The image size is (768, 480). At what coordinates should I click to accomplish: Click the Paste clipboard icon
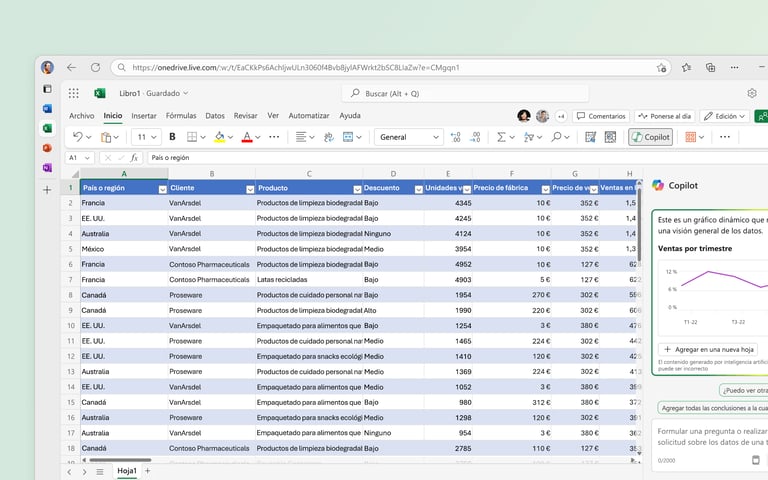point(106,137)
